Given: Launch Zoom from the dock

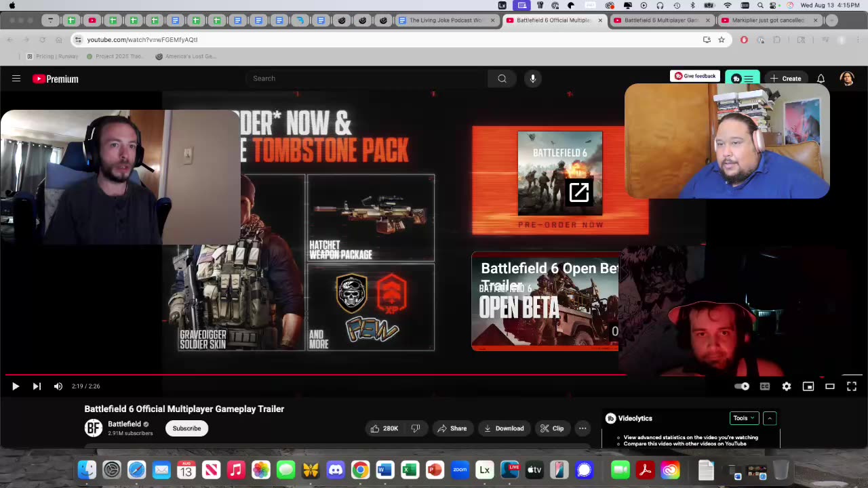Looking at the screenshot, I should (x=460, y=470).
